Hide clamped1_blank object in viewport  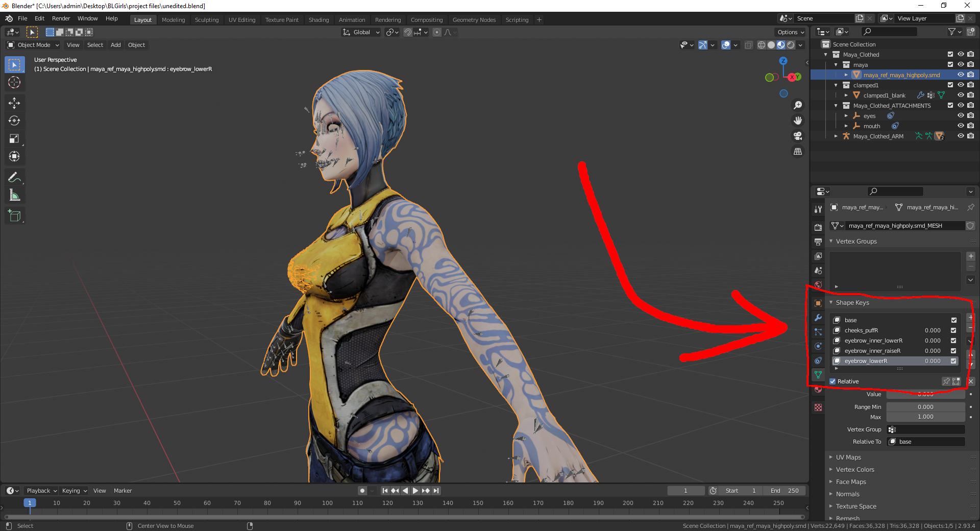point(961,95)
